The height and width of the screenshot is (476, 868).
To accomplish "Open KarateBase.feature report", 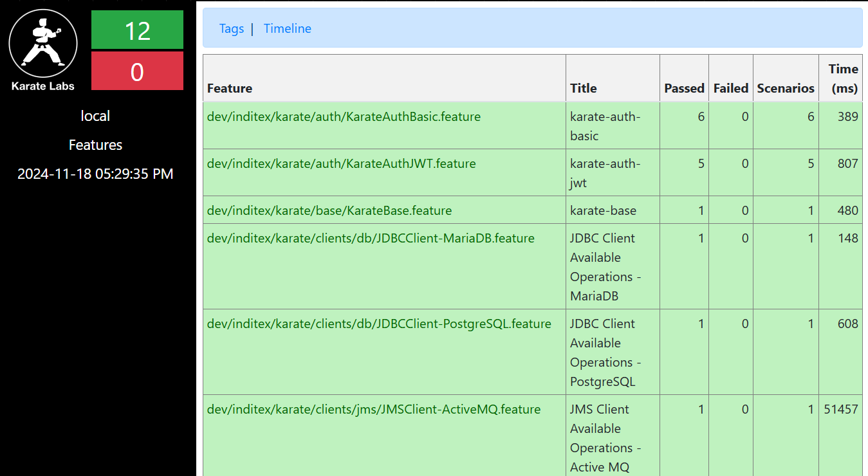I will 329,210.
